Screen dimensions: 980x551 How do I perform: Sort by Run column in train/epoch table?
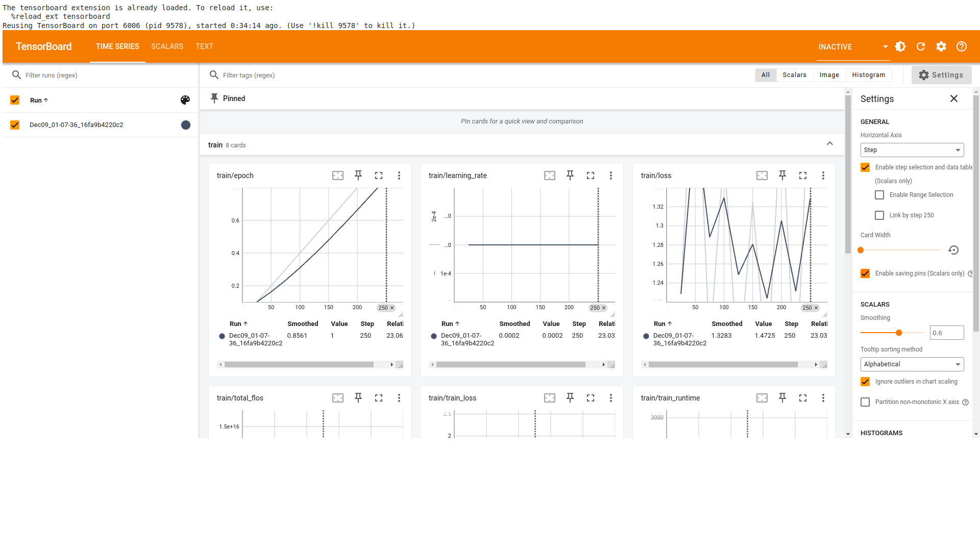coord(238,324)
